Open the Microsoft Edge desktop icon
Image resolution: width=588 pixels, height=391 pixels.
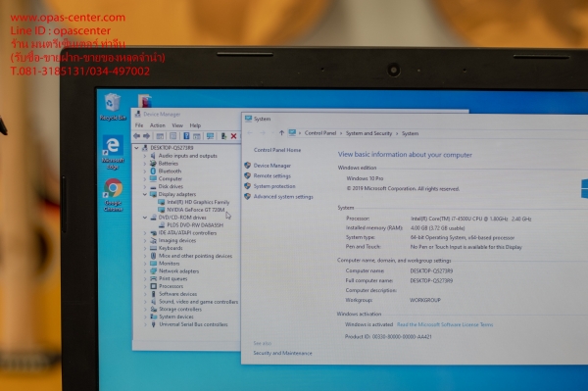click(x=113, y=152)
